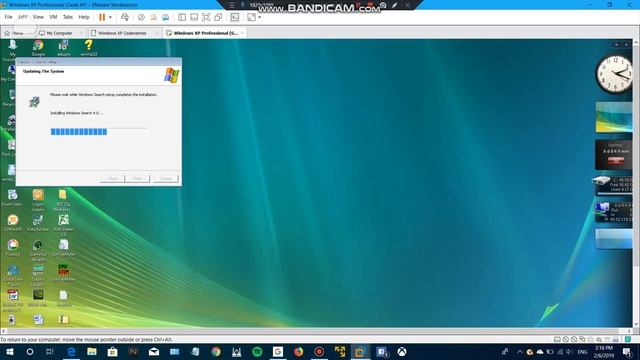Open Chrome from the Windows taskbar
This screenshot has height=360, width=640.
click(x=216, y=351)
